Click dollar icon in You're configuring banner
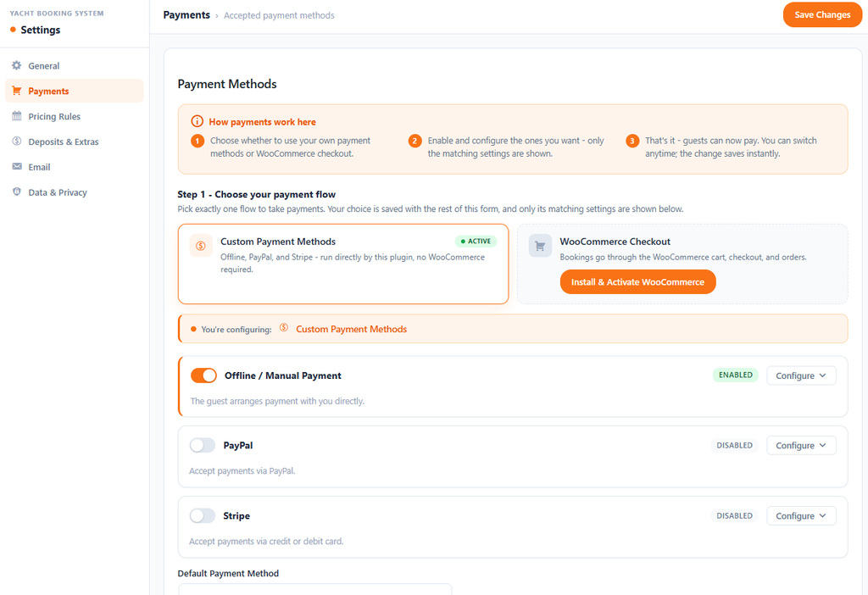This screenshot has width=868, height=595. [x=283, y=328]
